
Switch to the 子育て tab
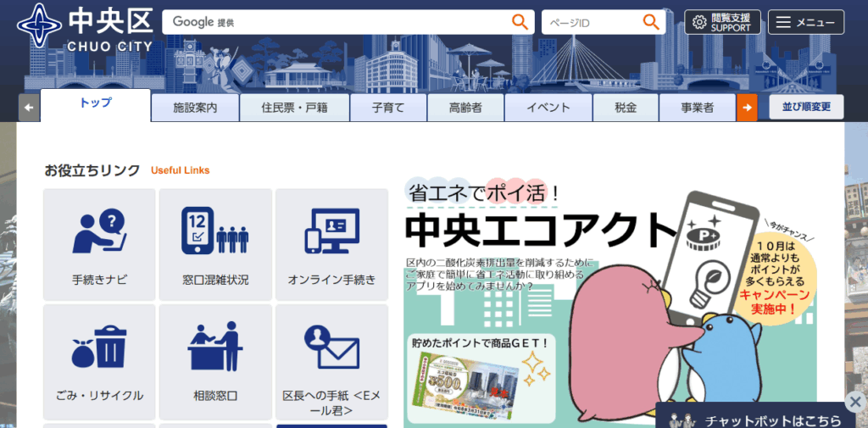(387, 108)
